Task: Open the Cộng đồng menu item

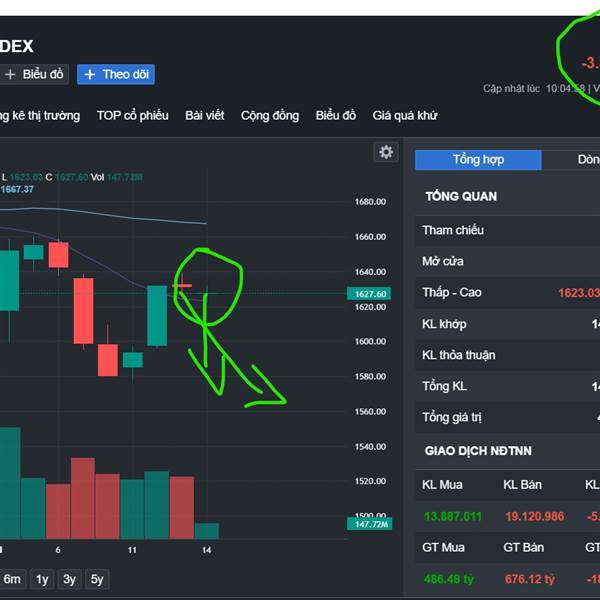Action: [270, 115]
